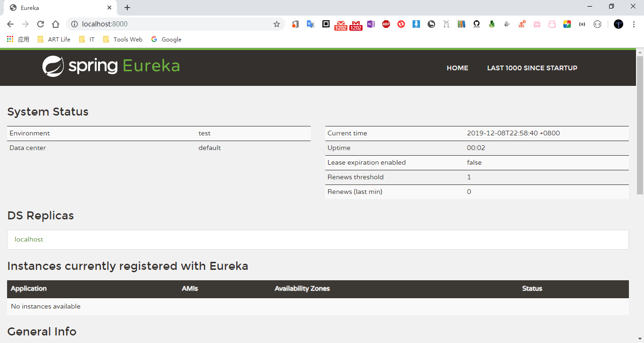Click the 'Renews threshold' label
The height and width of the screenshot is (343, 644).
pos(355,177)
